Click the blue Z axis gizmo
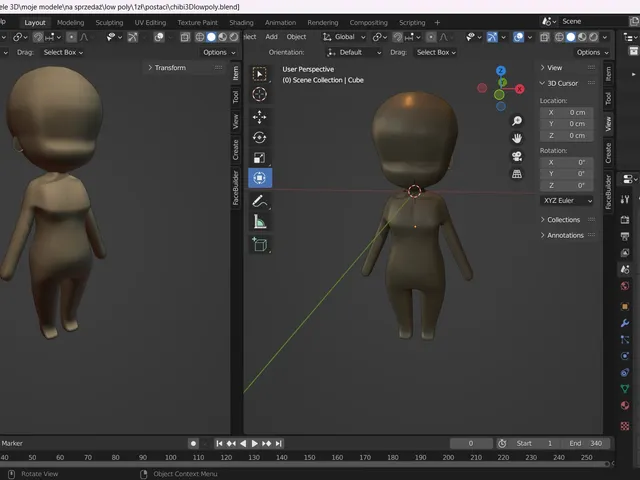640x480 pixels. [x=501, y=71]
